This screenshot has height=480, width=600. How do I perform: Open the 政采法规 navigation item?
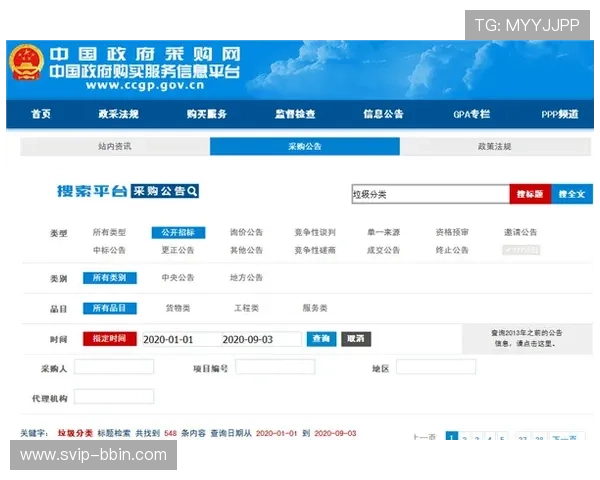(x=118, y=114)
